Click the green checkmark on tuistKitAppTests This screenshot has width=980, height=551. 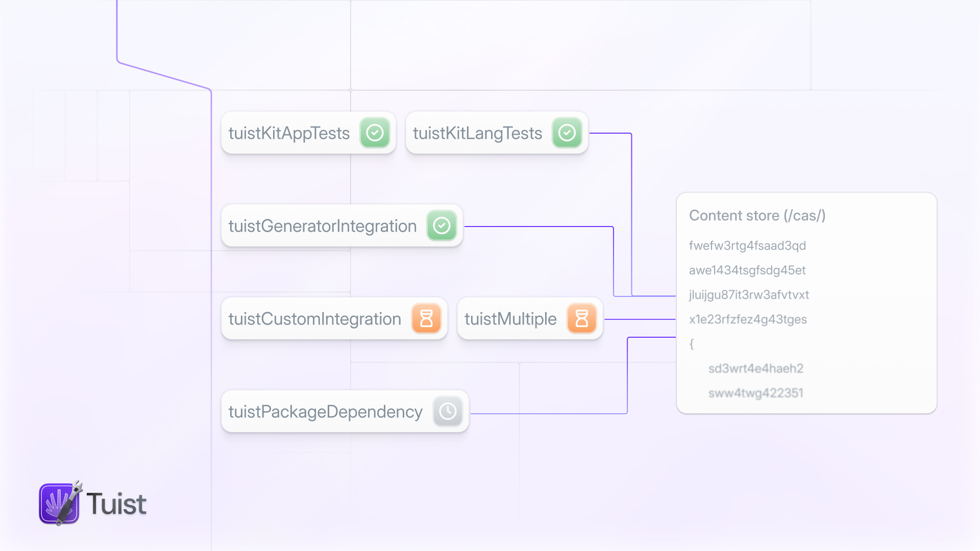[x=375, y=133]
